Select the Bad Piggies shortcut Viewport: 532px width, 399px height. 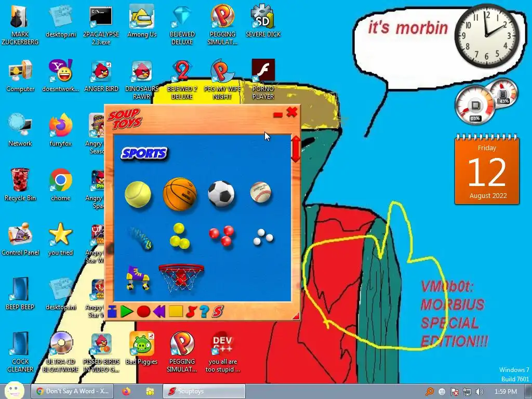pos(141,349)
